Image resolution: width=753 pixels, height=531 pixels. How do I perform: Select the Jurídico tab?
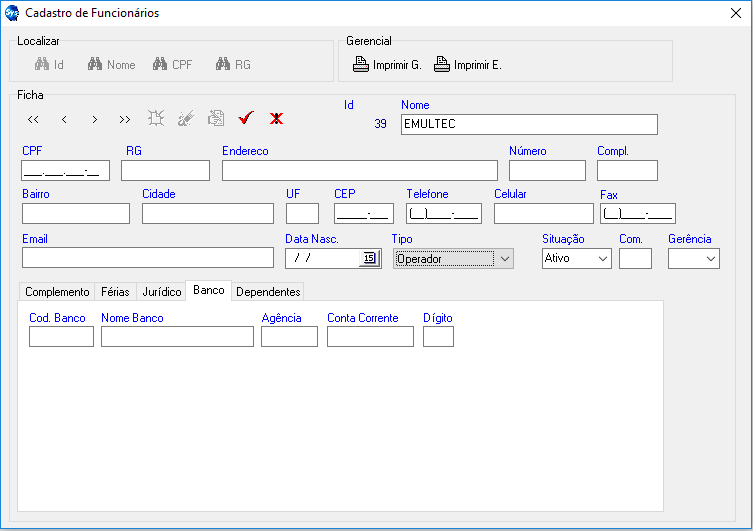coord(161,292)
